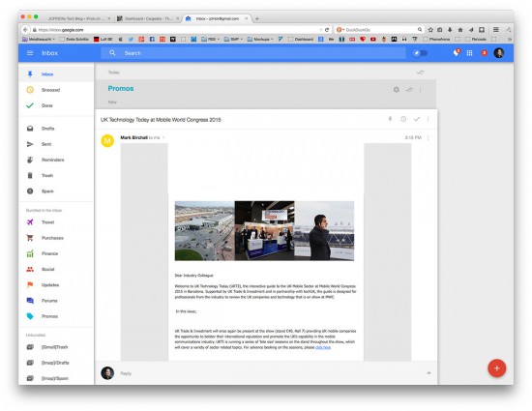Toggle the pinned items switch in header

pos(420,53)
